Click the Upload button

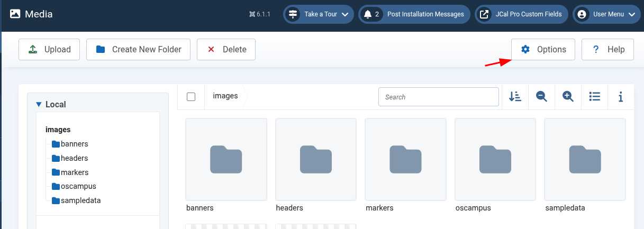[49, 49]
